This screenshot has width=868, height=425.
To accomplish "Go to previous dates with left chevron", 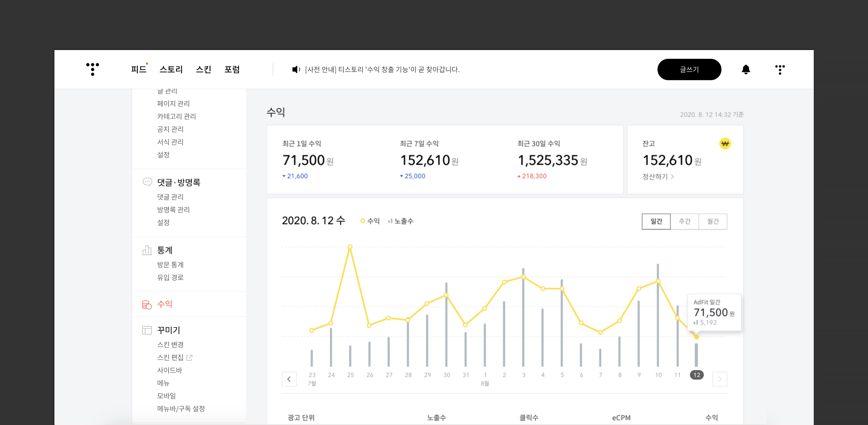I will point(289,379).
